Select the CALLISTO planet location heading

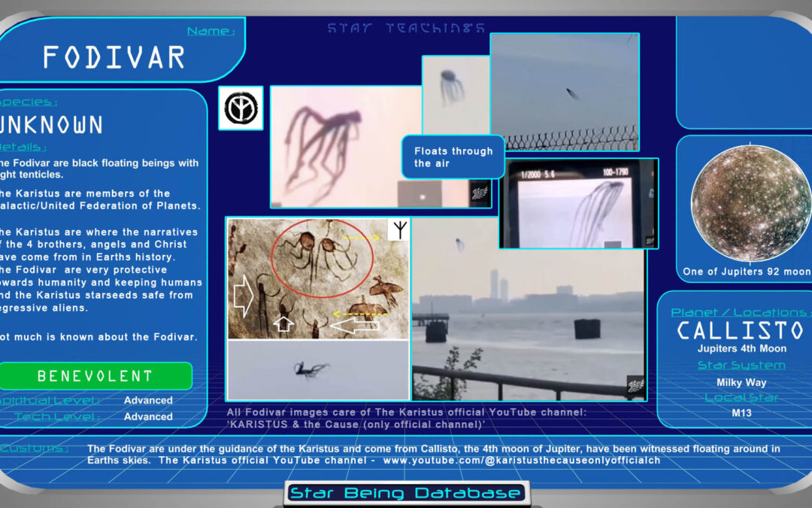click(x=740, y=330)
